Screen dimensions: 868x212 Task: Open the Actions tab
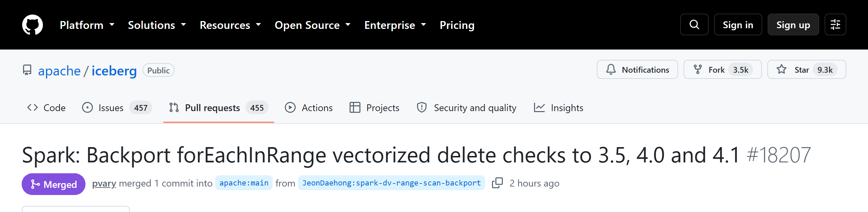point(309,108)
